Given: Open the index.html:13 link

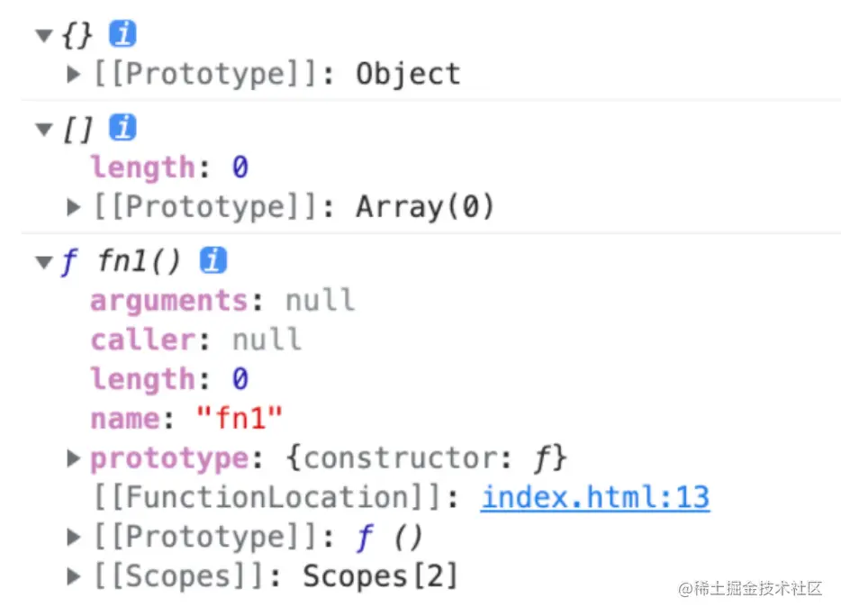Looking at the screenshot, I should [595, 497].
